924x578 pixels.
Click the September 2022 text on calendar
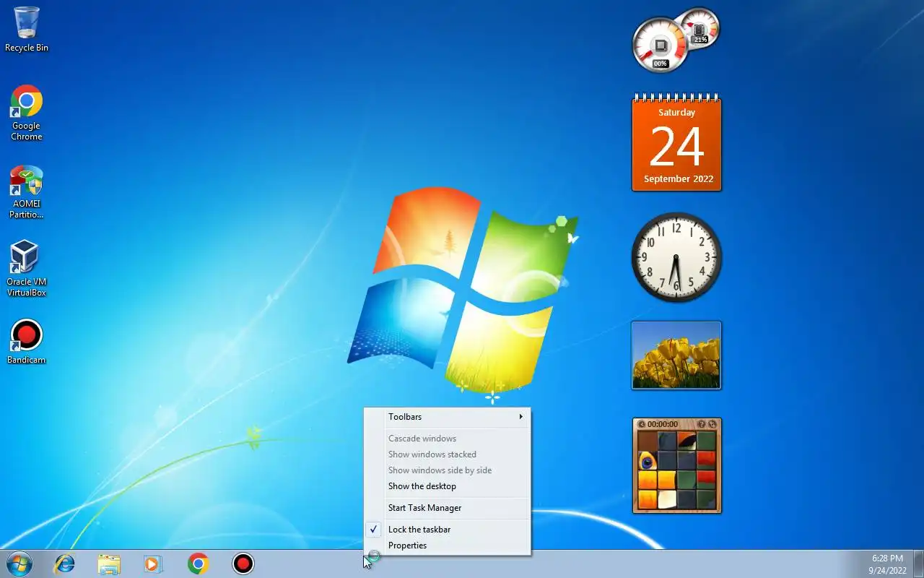point(678,178)
